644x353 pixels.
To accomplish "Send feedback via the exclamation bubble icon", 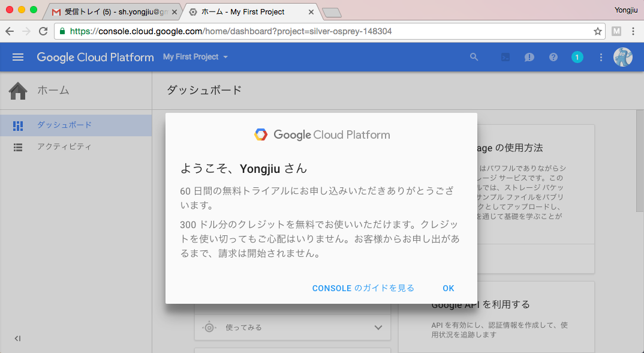I will click(x=528, y=57).
